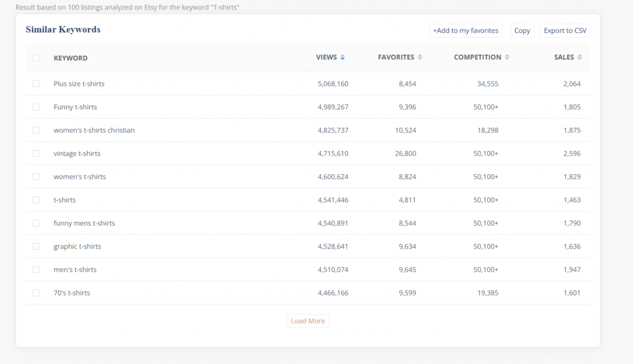Tick checkbox for vintage t-shirts row
633x364 pixels.
click(x=36, y=153)
